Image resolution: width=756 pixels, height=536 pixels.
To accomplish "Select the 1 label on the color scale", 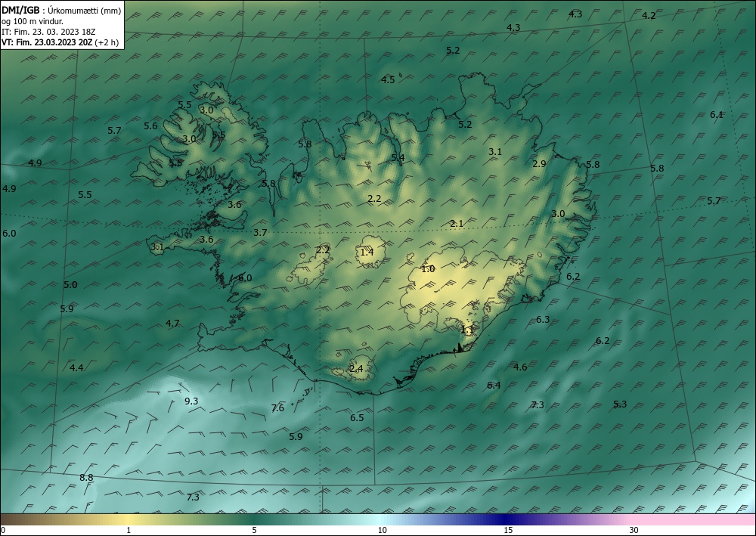I will [x=129, y=530].
